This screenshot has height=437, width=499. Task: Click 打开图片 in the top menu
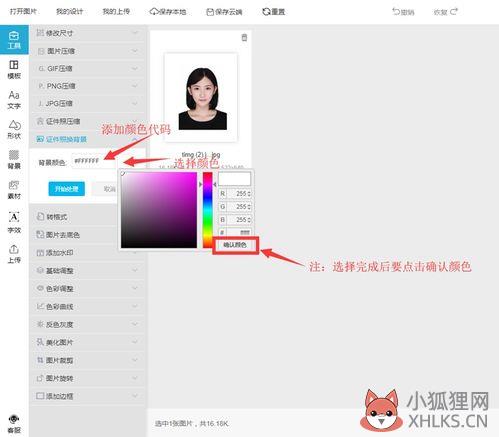[x=23, y=12]
